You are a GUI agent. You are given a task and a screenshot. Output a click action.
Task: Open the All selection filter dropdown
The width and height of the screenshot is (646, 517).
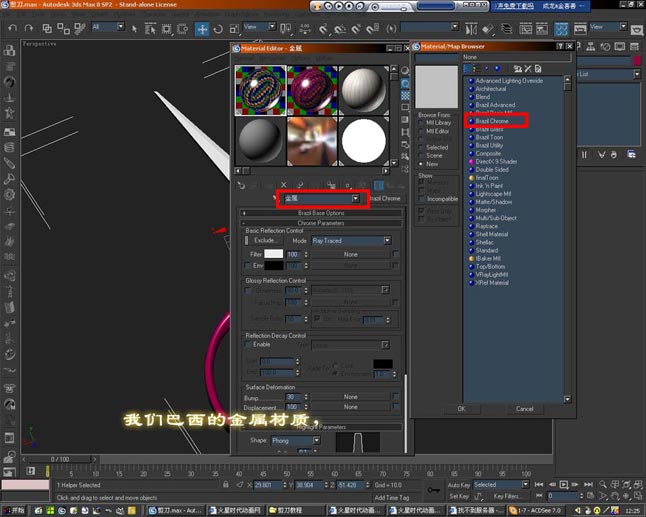[x=120, y=27]
